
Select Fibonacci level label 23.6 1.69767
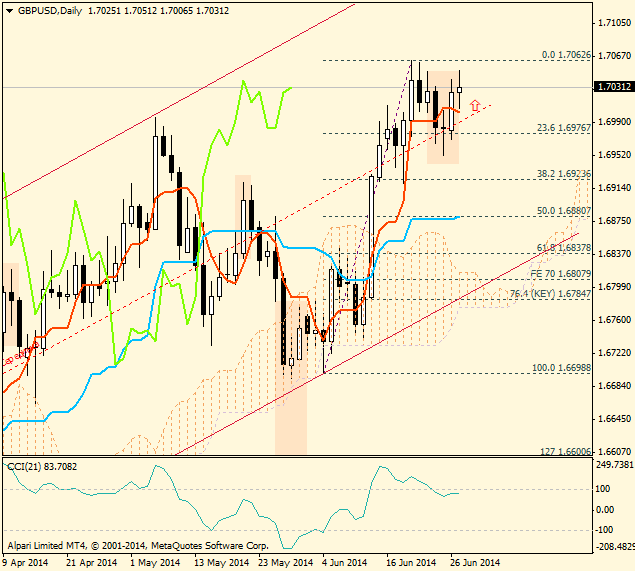coord(564,128)
